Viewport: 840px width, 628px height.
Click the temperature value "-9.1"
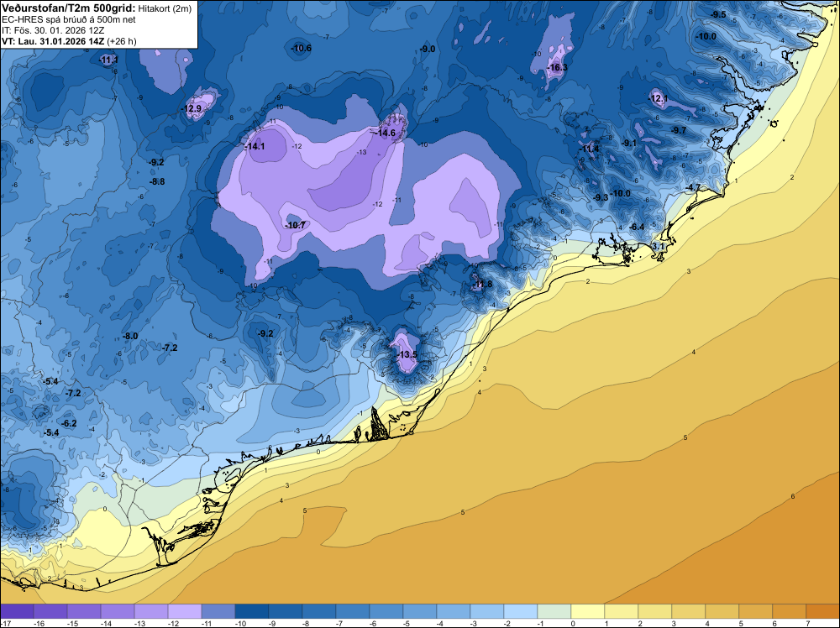[x=629, y=143]
